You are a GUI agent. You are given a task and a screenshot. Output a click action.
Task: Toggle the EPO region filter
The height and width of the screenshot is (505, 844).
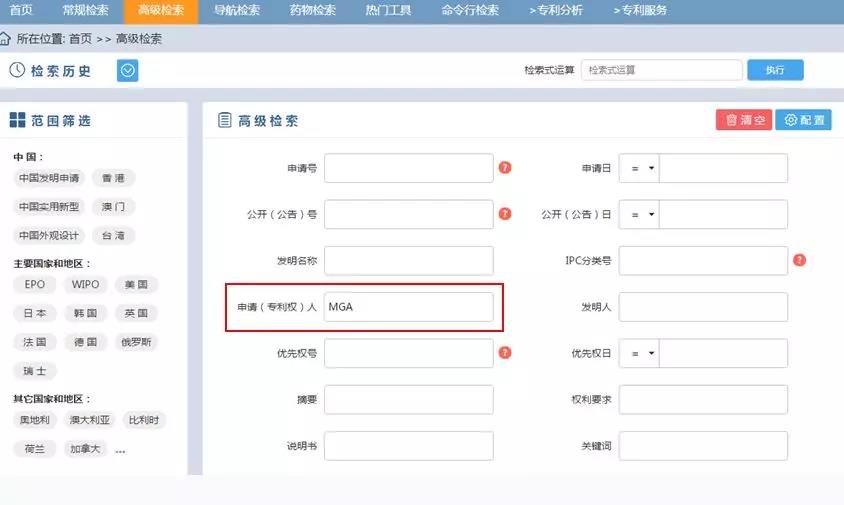35,285
